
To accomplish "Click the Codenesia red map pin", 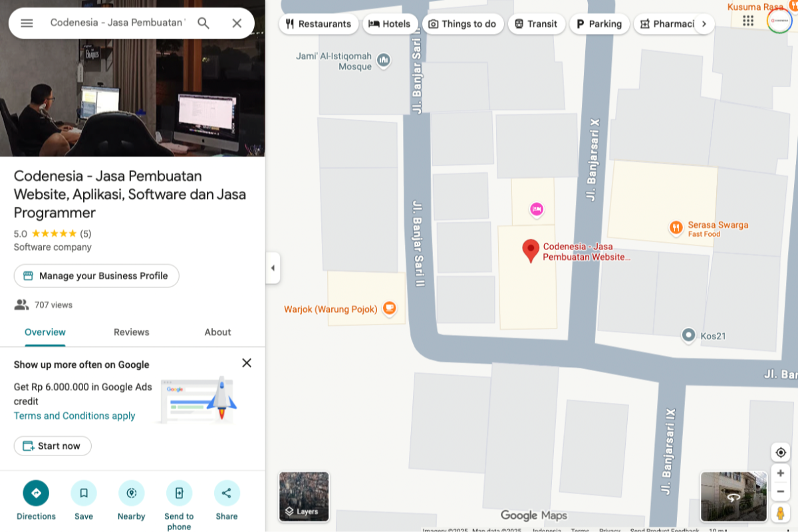I will pyautogui.click(x=531, y=251).
